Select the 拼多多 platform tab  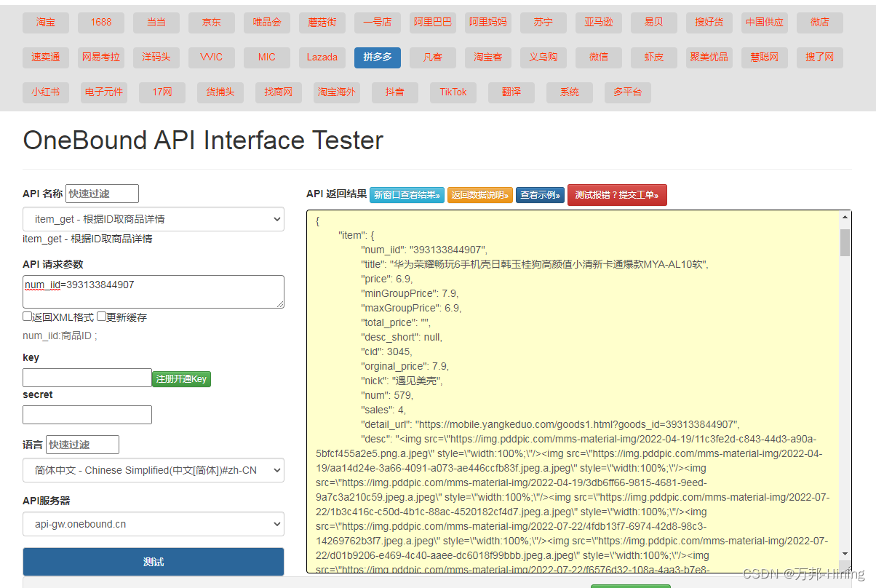[x=378, y=57]
